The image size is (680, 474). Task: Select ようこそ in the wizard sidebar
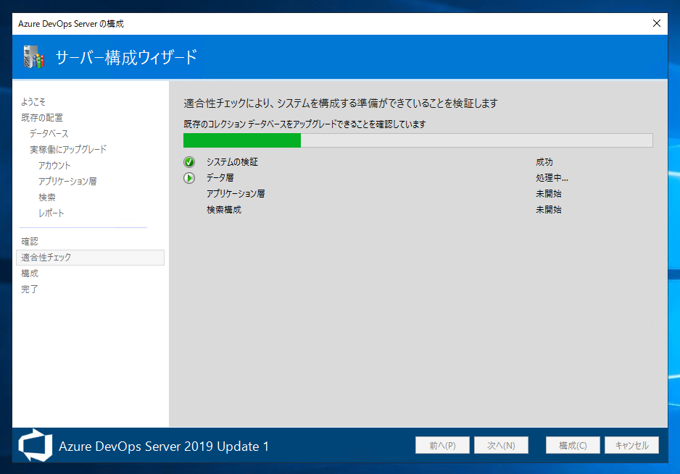click(x=33, y=102)
